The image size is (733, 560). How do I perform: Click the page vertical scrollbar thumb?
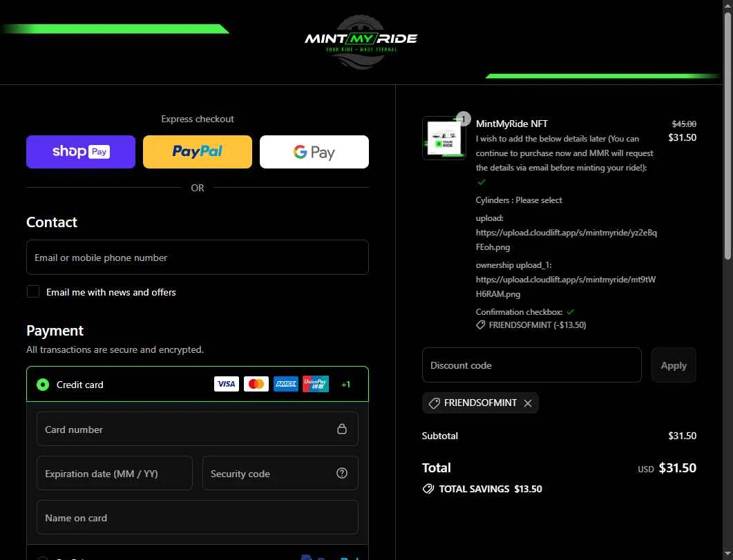point(727,135)
